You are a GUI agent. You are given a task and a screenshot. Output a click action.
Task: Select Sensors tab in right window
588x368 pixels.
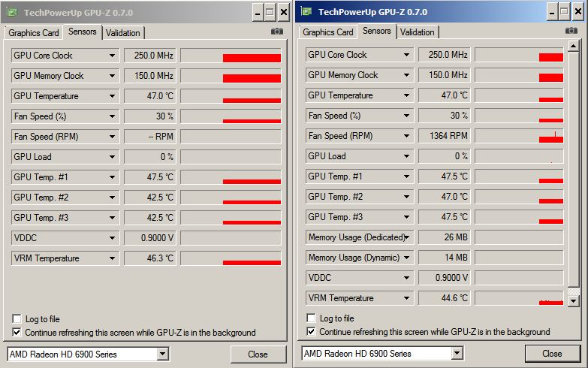pyautogui.click(x=376, y=31)
